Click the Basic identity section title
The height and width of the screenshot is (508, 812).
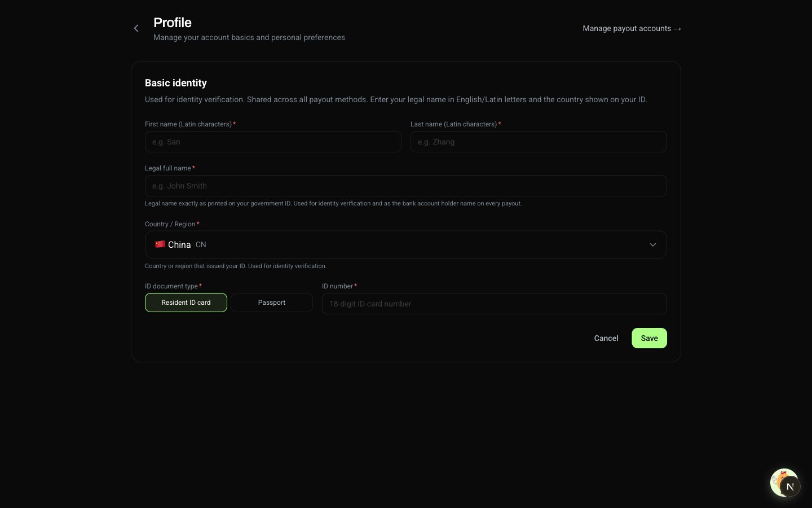click(176, 83)
